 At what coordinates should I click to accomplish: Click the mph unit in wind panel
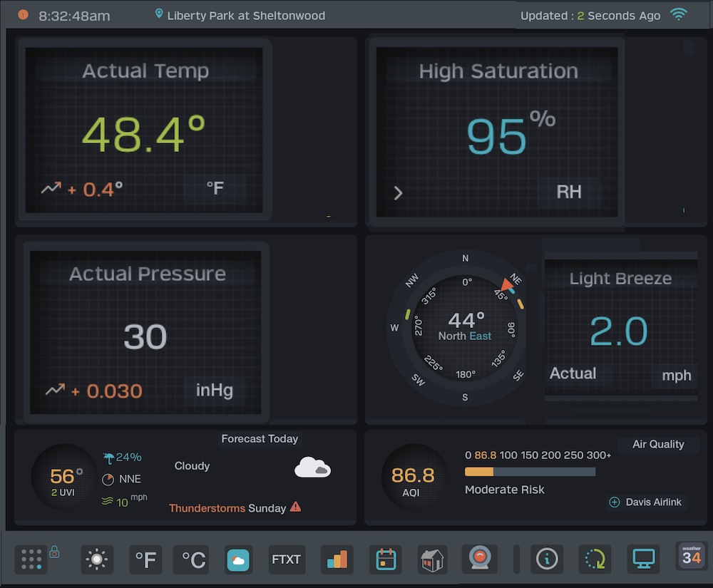pyautogui.click(x=676, y=376)
